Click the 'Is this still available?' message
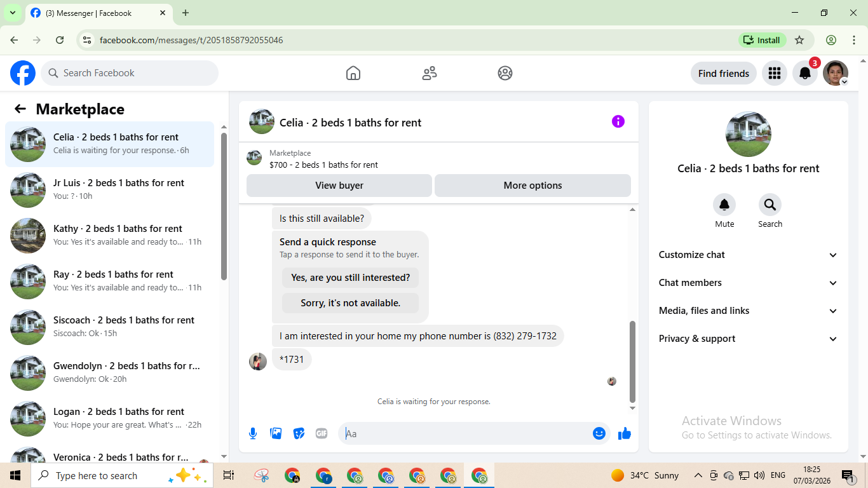This screenshot has width=868, height=488. [x=322, y=219]
